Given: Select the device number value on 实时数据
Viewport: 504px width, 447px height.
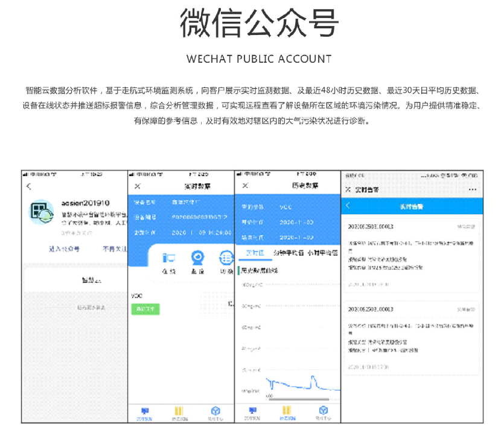Looking at the screenshot, I should (200, 217).
